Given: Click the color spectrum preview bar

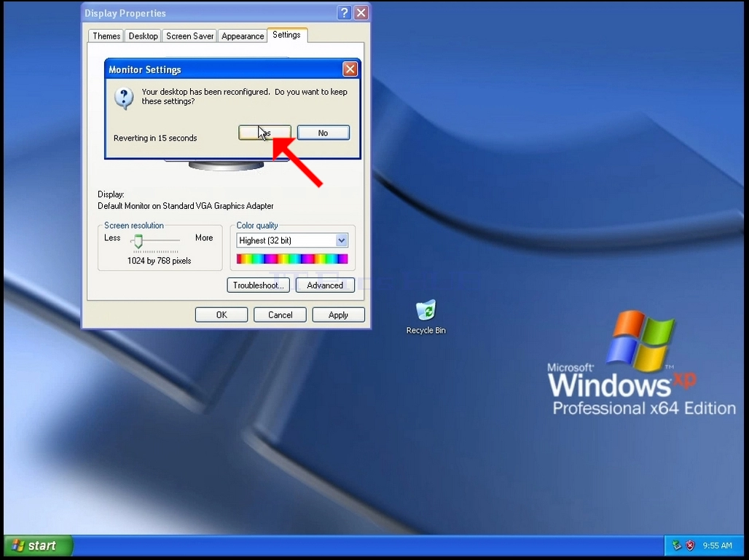Looking at the screenshot, I should point(292,259).
